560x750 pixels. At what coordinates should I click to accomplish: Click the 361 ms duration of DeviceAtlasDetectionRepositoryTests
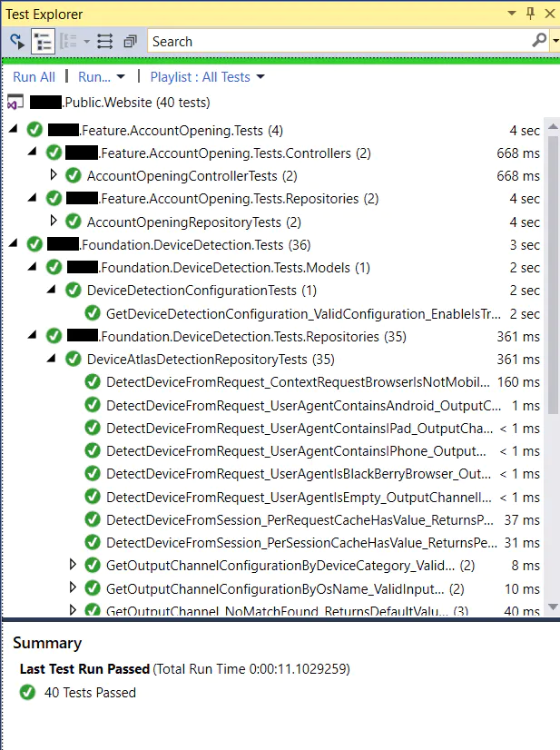pos(518,360)
